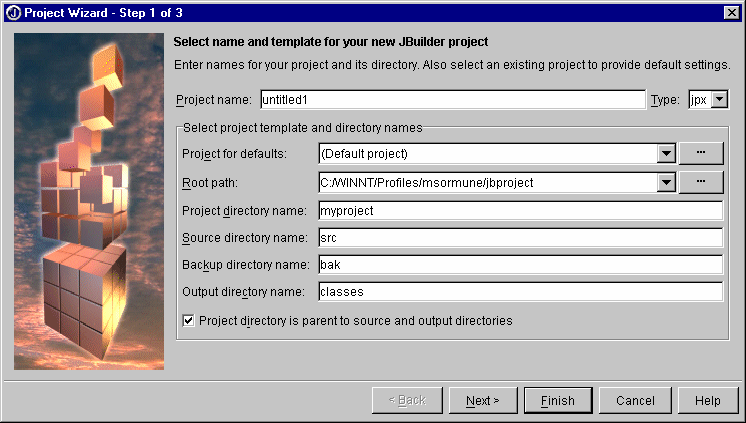Viewport: 746px width, 423px height.
Task: Click the JBuilder icon in title bar
Action: (x=13, y=13)
